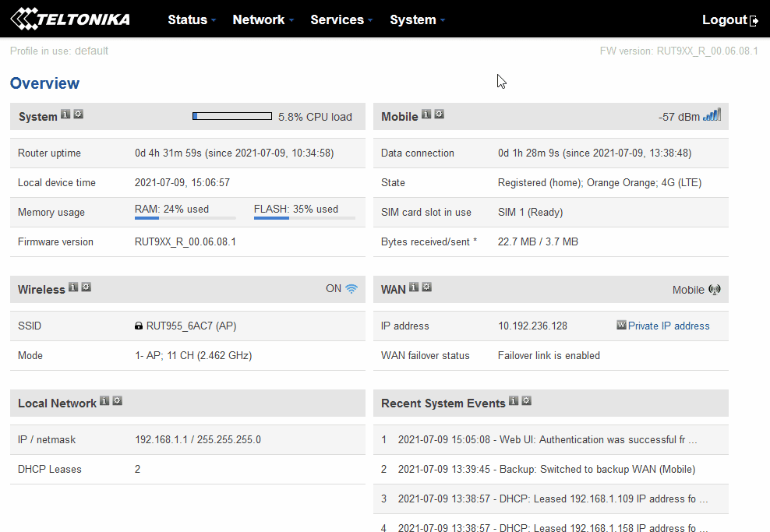This screenshot has height=532, width=770.
Task: Click the WAN IP address 10.192.236.128
Action: [532, 326]
